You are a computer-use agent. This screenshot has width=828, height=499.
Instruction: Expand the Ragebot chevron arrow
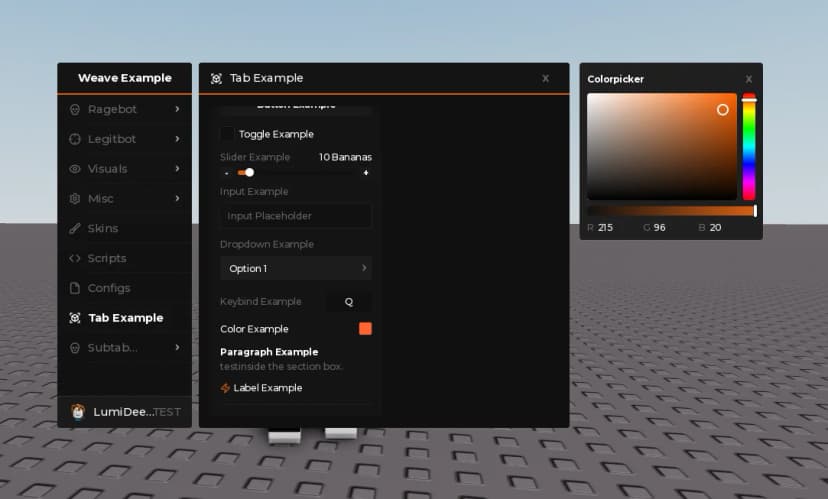[177, 109]
